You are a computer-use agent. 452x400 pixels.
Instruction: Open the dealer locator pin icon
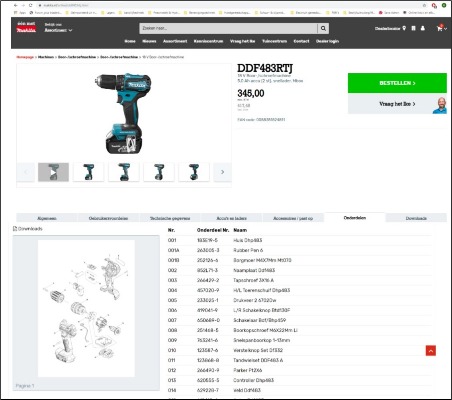tap(404, 28)
